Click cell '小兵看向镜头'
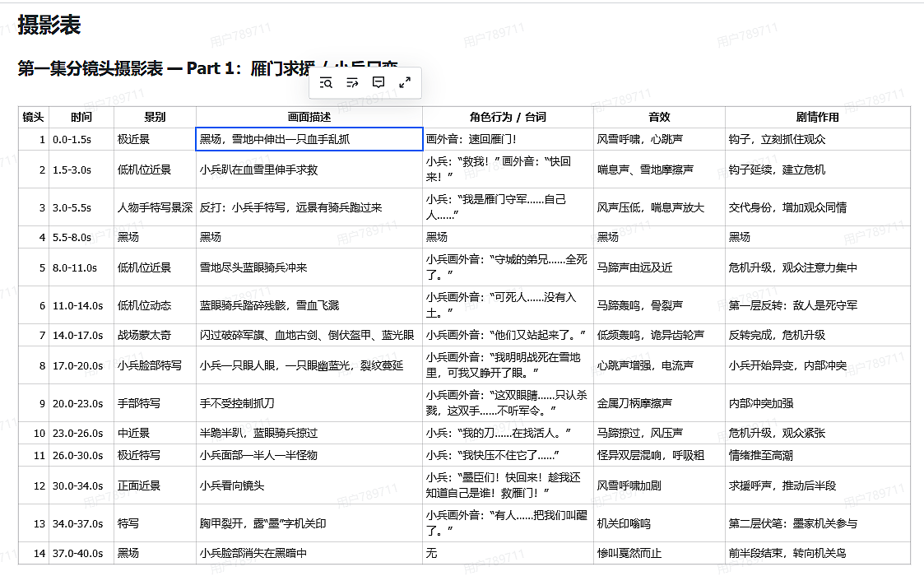 pos(309,485)
